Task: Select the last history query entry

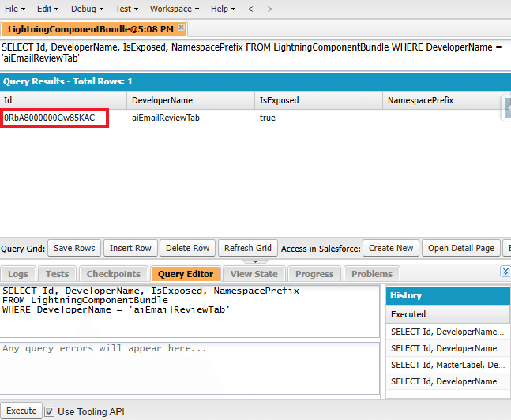Action: pos(448,381)
